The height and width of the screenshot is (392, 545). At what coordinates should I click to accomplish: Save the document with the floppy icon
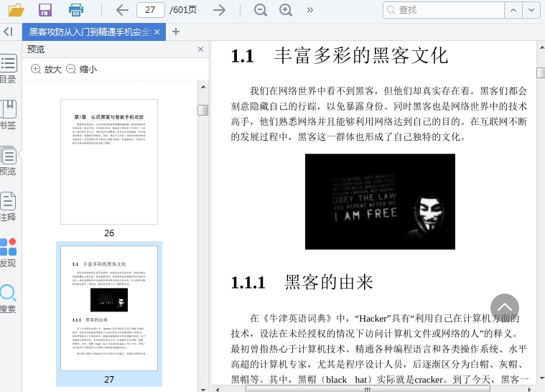pos(45,10)
